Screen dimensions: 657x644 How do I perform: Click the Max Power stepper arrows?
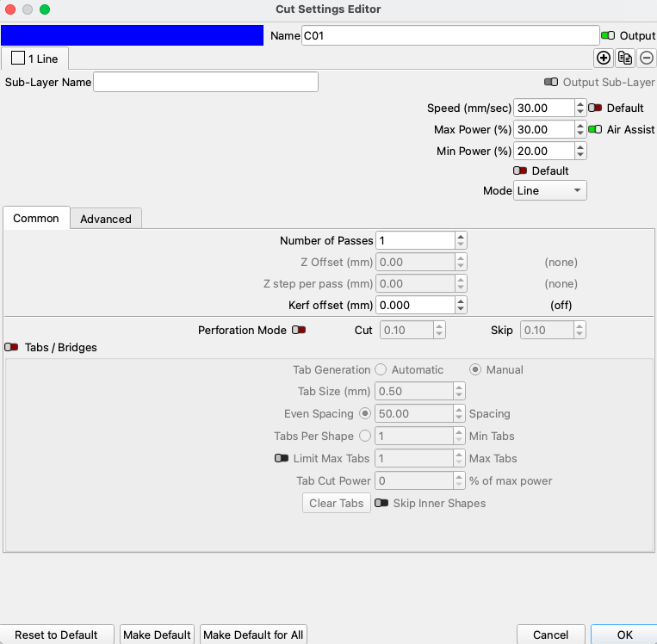tap(580, 130)
